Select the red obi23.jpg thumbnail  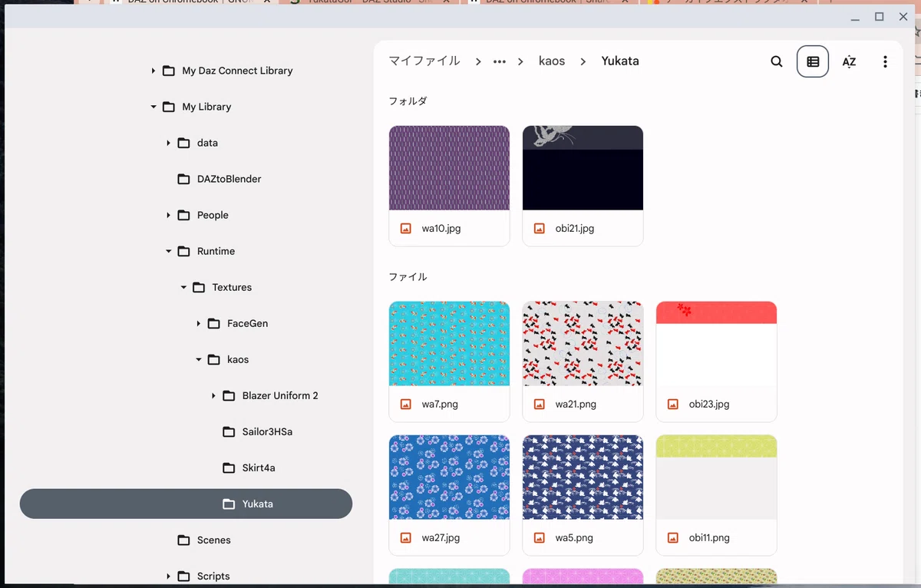tap(716, 344)
